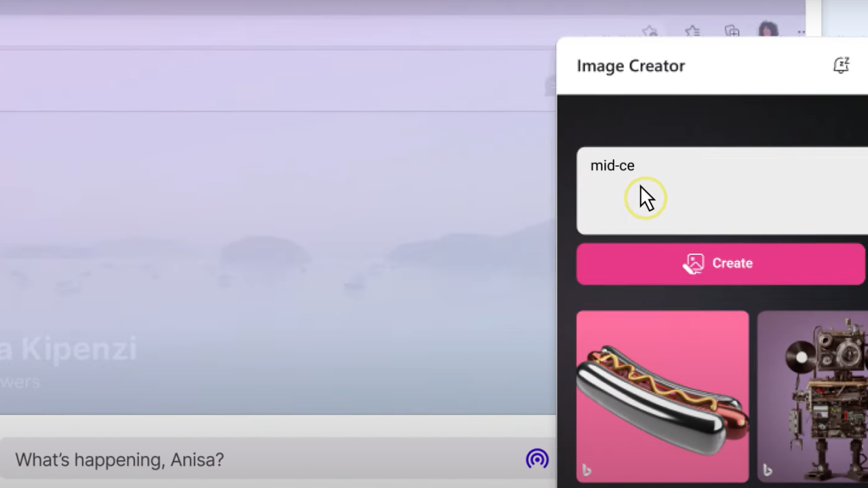Click the picture icon inside Create button
Image resolution: width=868 pixels, height=488 pixels.
tap(694, 264)
